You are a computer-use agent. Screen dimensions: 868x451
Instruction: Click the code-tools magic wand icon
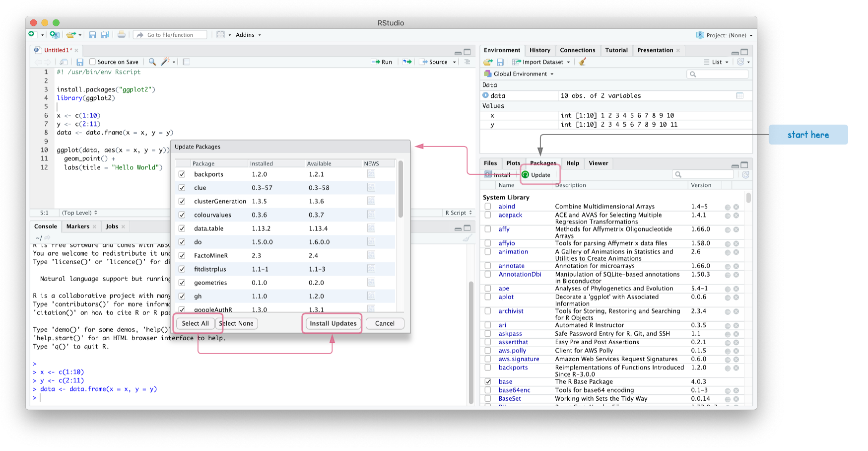166,62
